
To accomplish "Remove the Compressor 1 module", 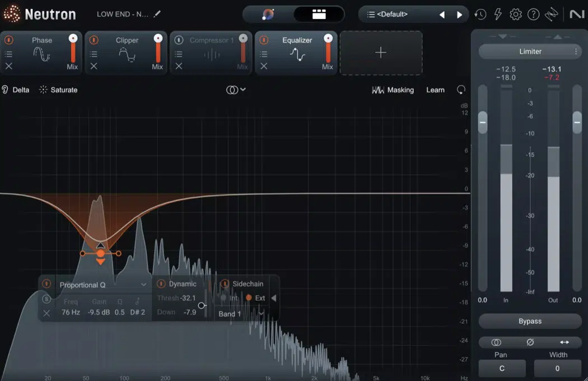I will coord(179,66).
